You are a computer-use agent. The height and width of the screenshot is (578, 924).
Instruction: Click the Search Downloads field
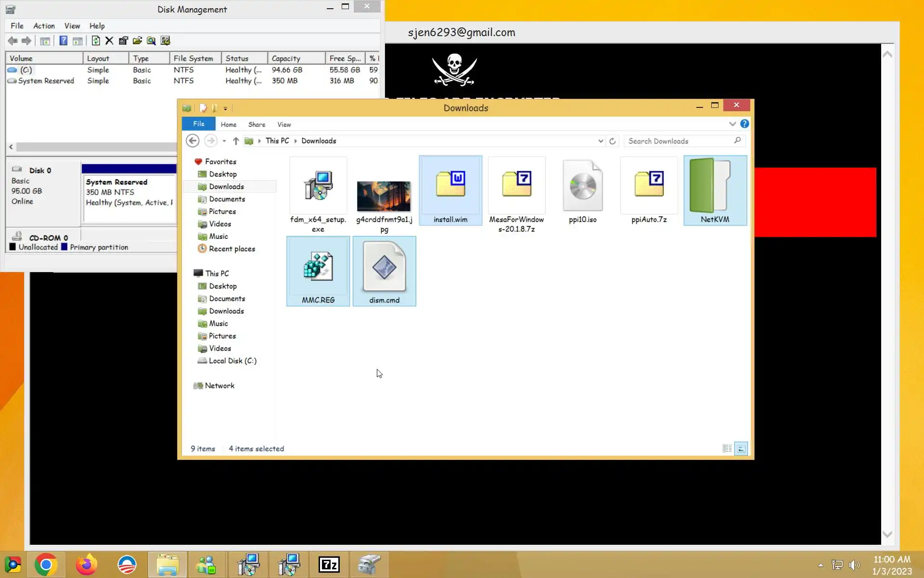679,141
